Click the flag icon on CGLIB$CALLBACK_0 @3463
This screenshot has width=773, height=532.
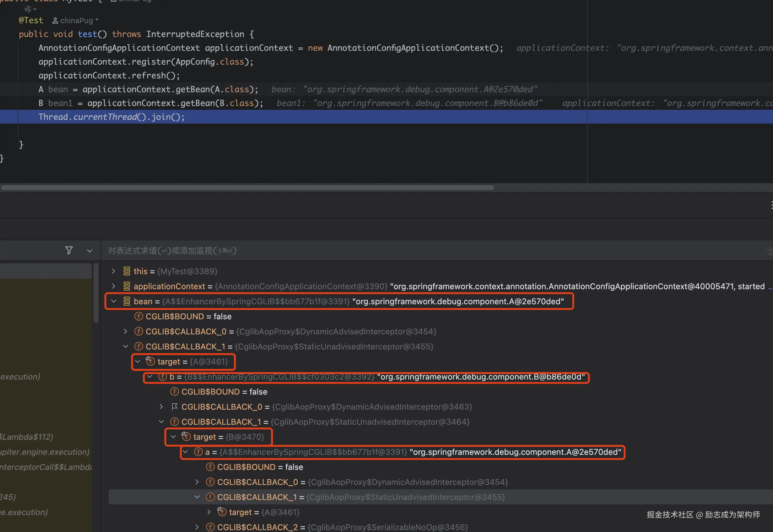tap(174, 407)
